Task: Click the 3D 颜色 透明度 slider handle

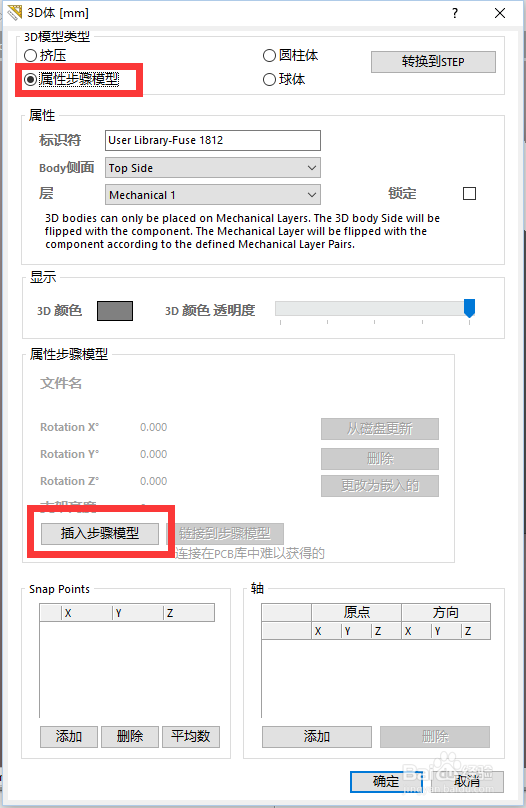Action: 469,308
